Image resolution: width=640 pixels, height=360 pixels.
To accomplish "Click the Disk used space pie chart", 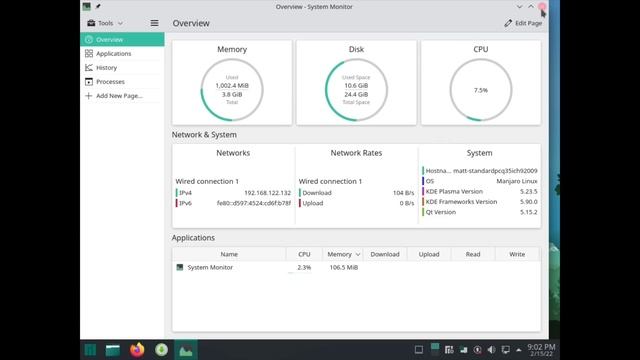I will [356, 90].
